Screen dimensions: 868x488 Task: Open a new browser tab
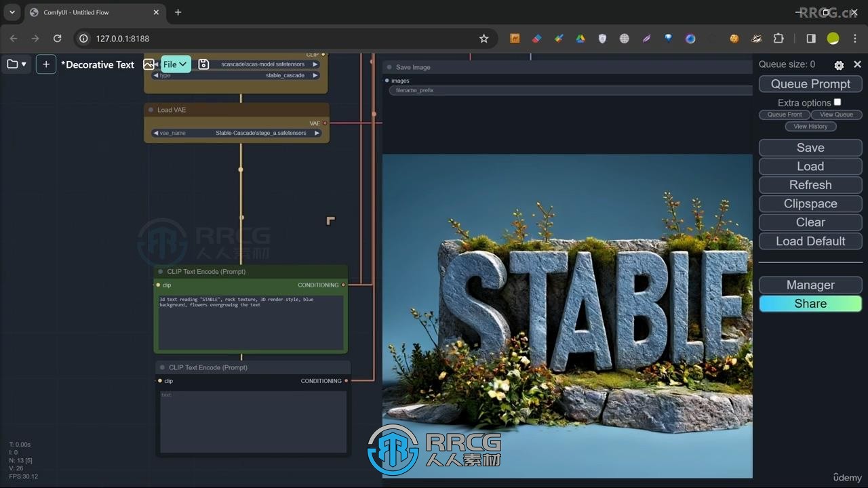pos(178,12)
